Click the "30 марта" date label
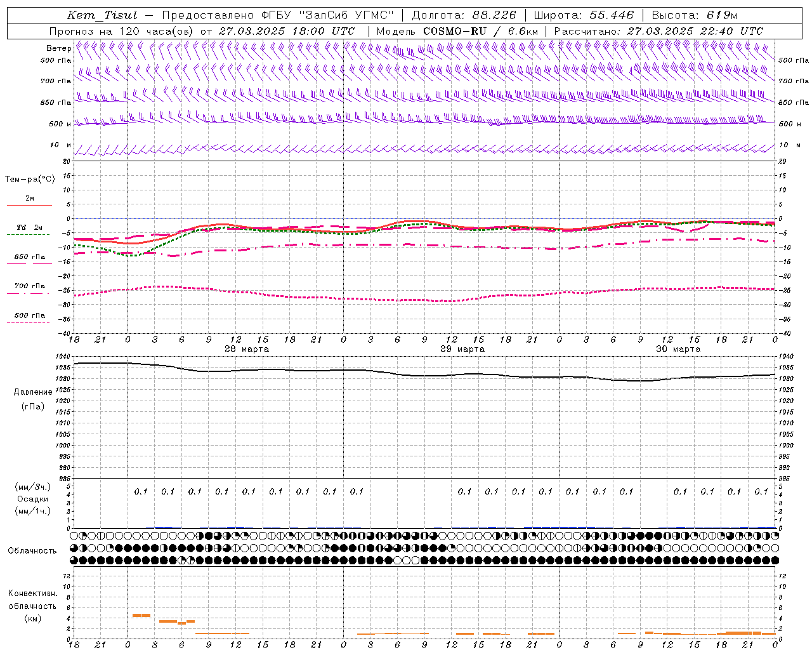 678,349
